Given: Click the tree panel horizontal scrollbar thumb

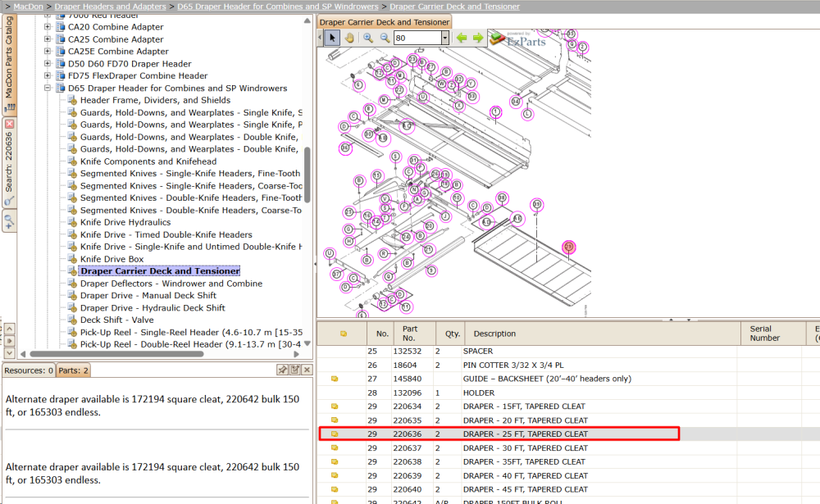Looking at the screenshot, I should click(x=116, y=354).
